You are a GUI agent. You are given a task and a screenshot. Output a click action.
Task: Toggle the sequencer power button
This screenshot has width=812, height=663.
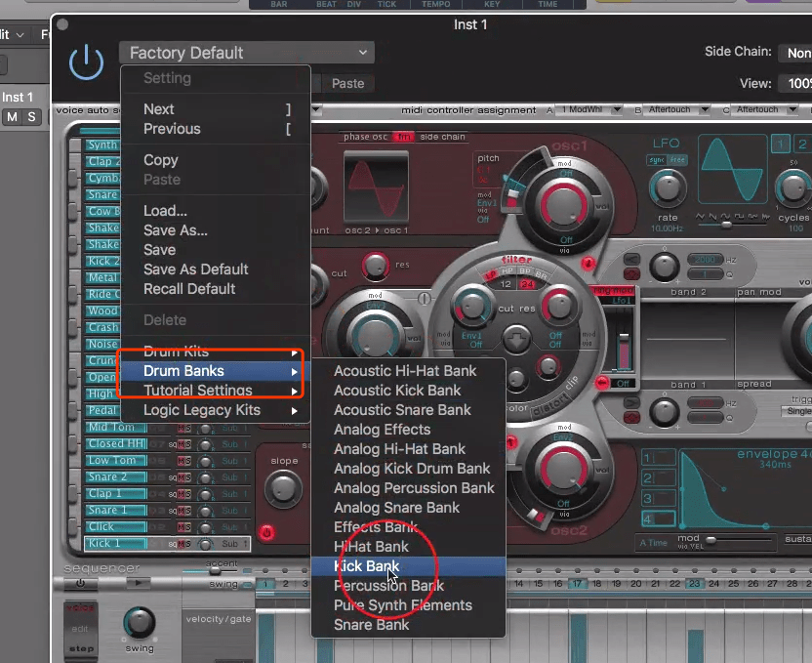(79, 584)
